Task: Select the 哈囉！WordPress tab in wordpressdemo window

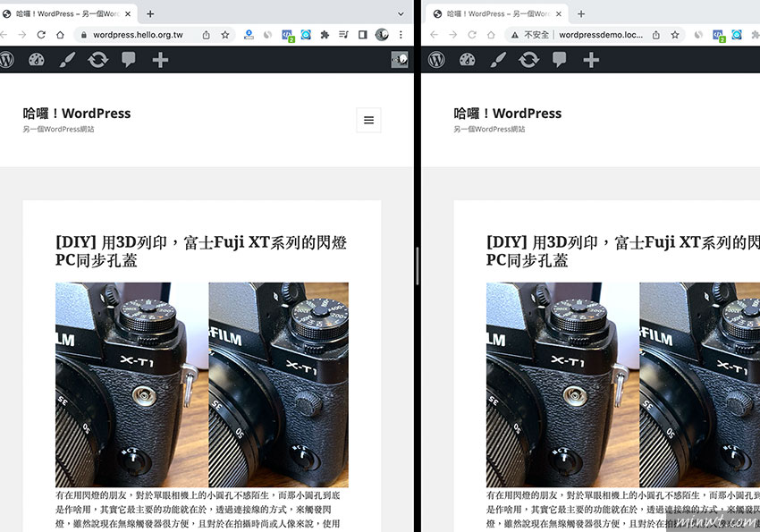Action: (x=496, y=14)
